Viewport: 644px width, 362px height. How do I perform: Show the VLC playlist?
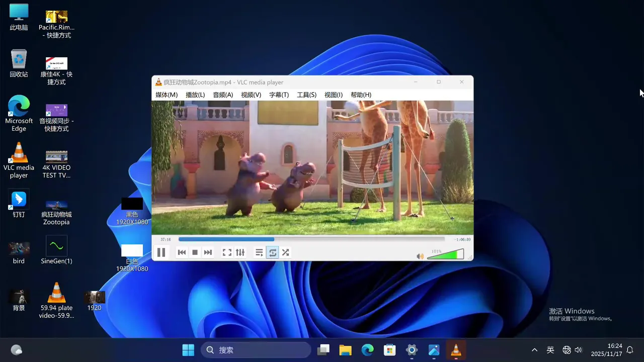pos(259,252)
